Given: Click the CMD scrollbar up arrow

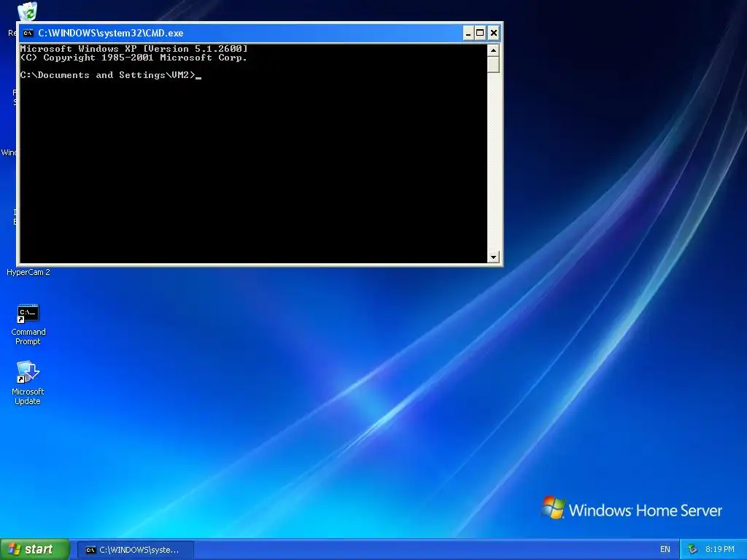Looking at the screenshot, I should [x=493, y=50].
